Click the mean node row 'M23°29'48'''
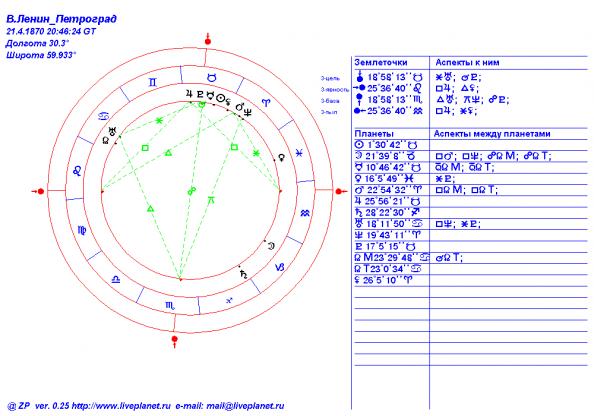 (x=392, y=258)
